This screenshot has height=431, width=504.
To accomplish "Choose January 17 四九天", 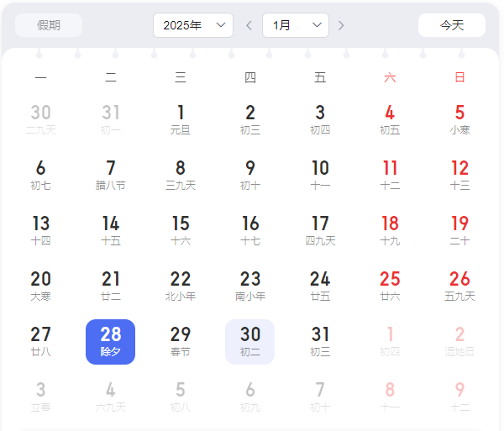I will (x=320, y=231).
